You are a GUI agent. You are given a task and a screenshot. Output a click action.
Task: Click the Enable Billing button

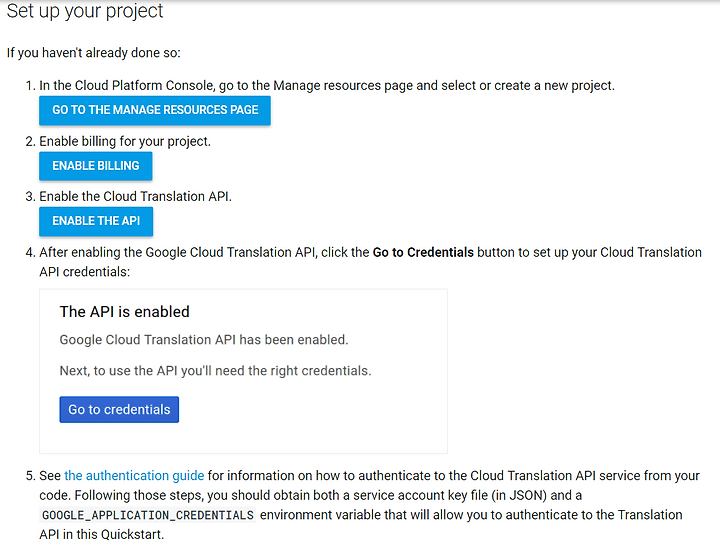point(96,166)
